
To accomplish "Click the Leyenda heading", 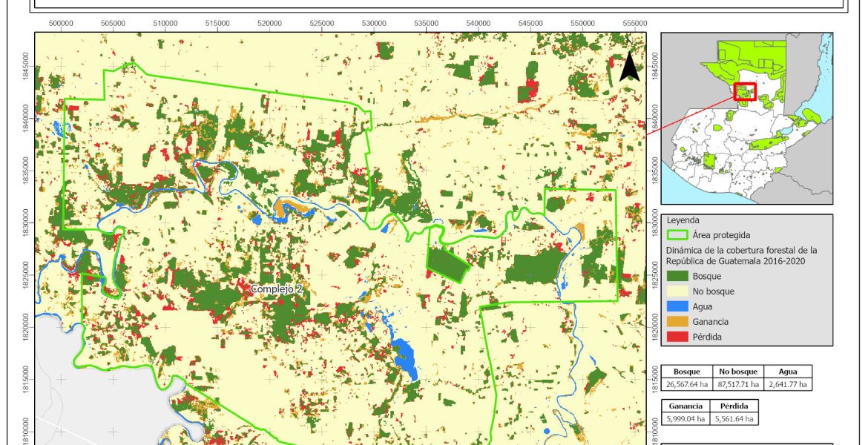I will pos(683,220).
